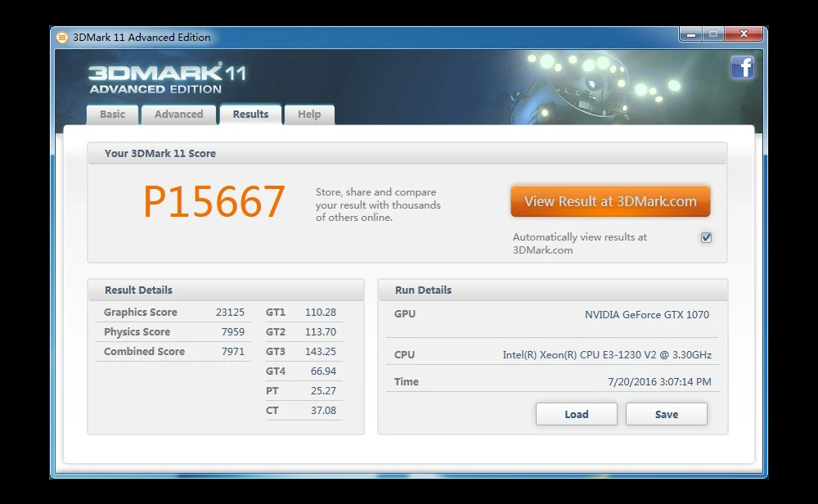Click the Intel Xeon E3-1230 V2 CPU text
The height and width of the screenshot is (504, 818).
coord(607,355)
